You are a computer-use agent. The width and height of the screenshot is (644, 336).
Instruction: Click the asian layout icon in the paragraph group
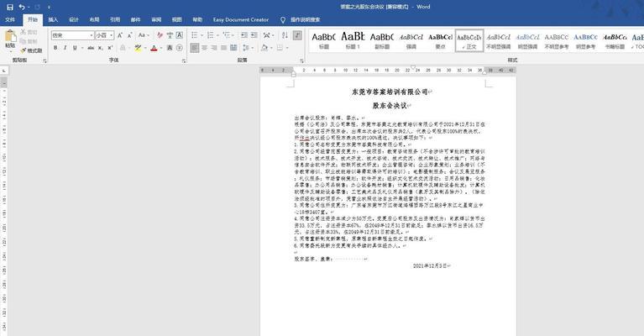tap(267, 36)
